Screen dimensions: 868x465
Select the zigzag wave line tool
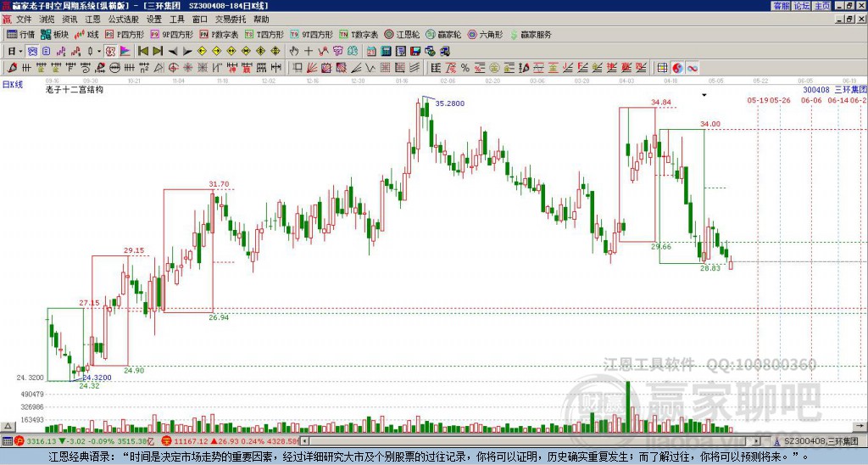coord(369,68)
